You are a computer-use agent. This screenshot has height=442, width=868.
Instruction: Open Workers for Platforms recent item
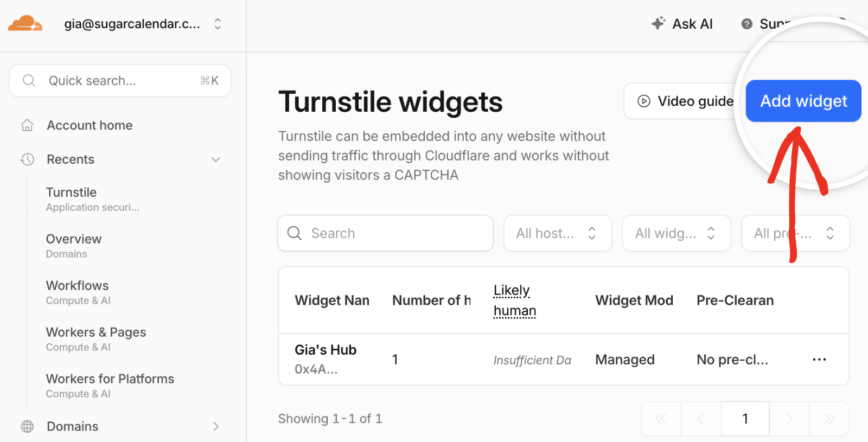click(x=110, y=386)
